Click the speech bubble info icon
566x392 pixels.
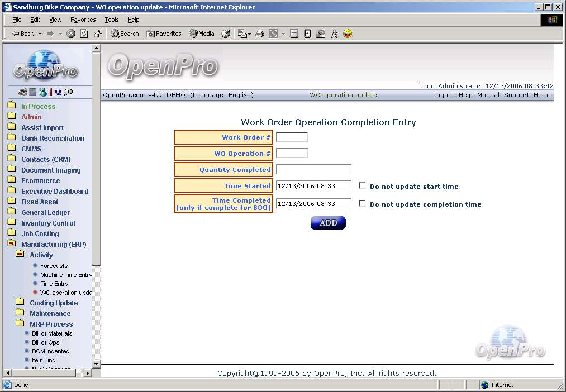pos(68,92)
